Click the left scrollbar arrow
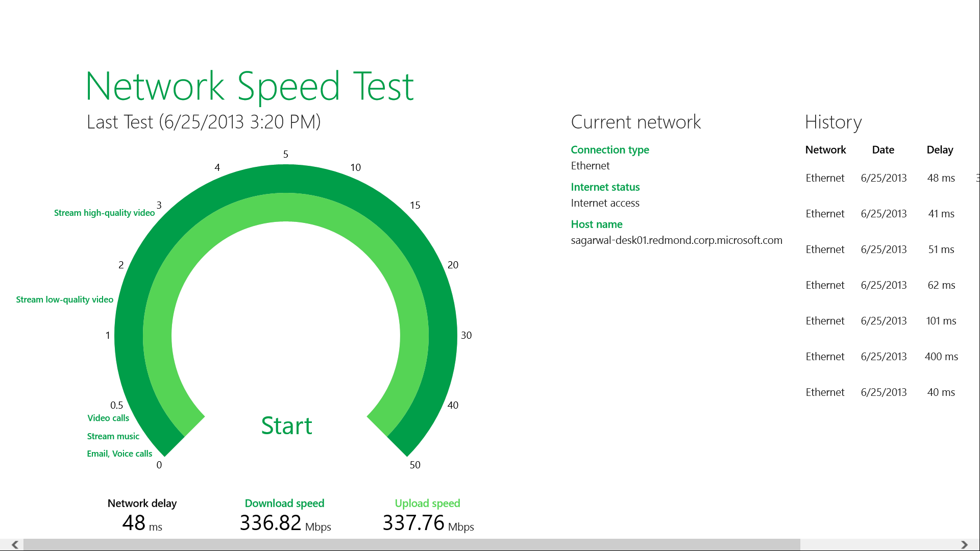The height and width of the screenshot is (551, 980). tap(15, 545)
